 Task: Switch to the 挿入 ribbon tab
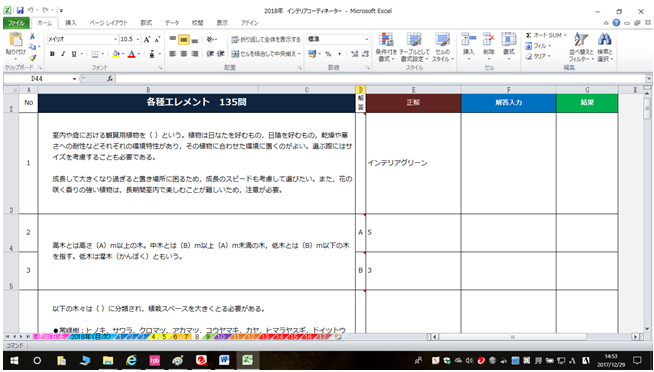71,23
